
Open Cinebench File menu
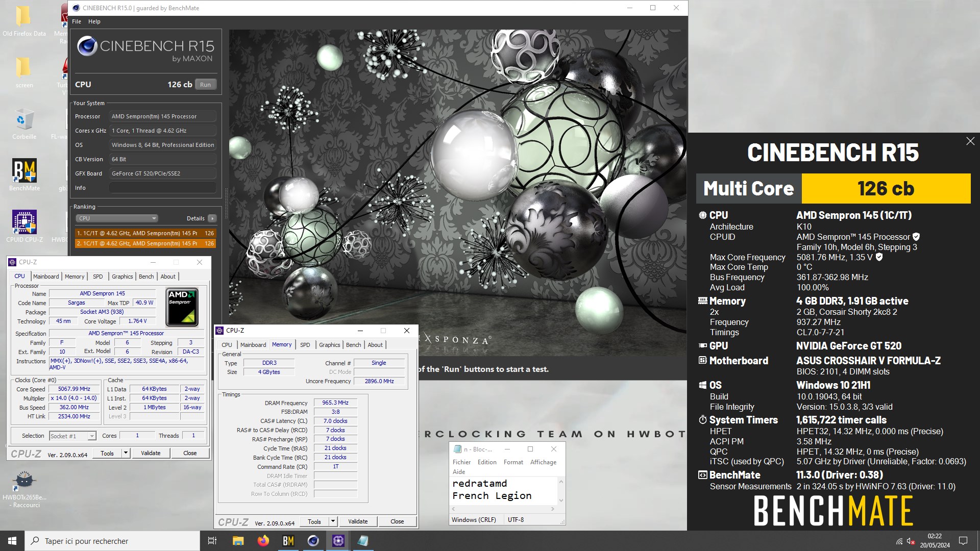tap(77, 21)
